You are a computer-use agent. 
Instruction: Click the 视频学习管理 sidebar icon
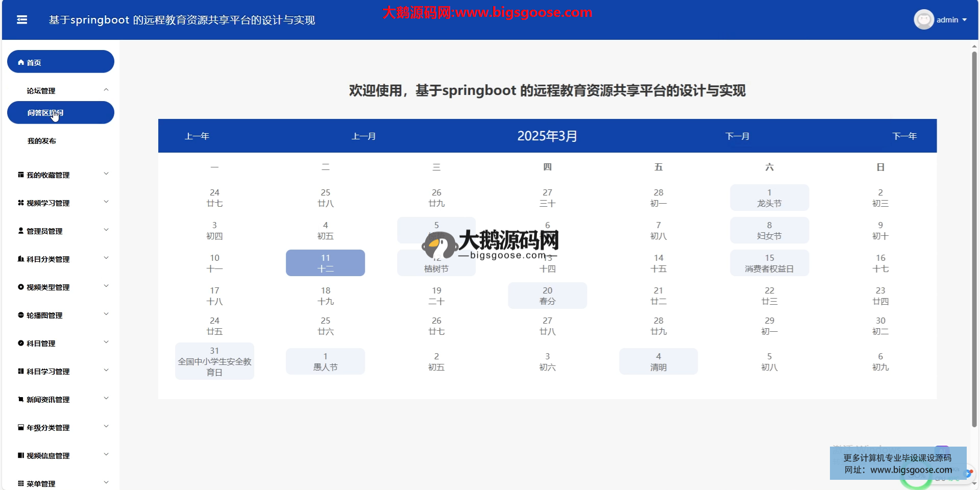point(21,203)
